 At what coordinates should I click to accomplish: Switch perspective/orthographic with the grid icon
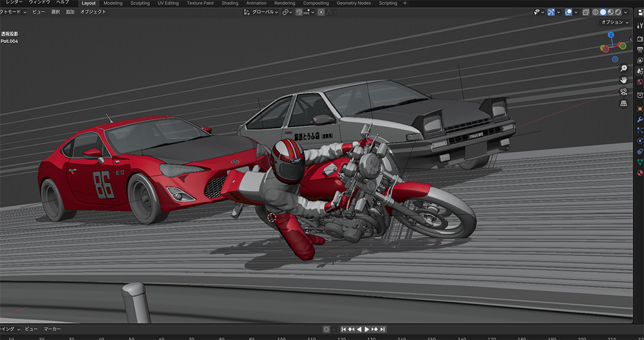click(x=623, y=103)
